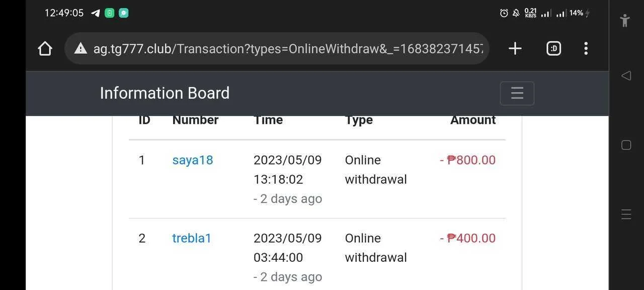644x290 pixels.
Task: Tap the URL address bar
Action: tap(277, 48)
